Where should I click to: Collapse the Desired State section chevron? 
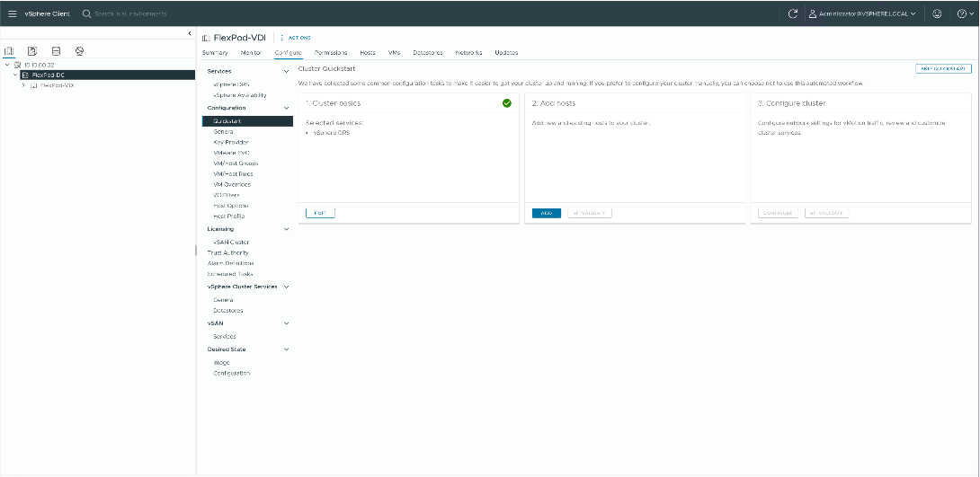click(x=286, y=349)
